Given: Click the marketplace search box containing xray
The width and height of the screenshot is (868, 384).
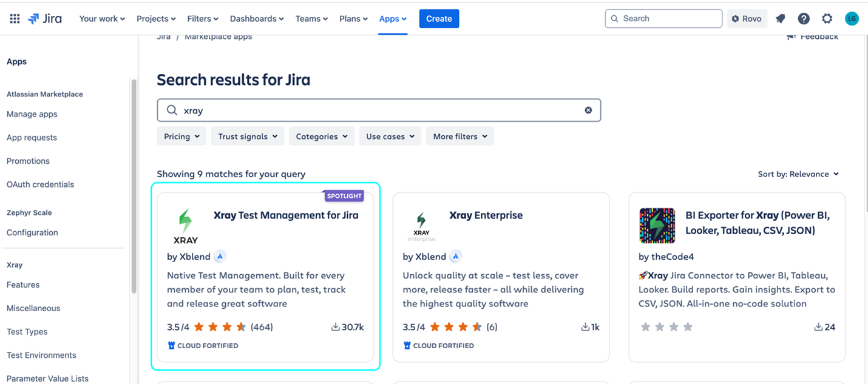Looking at the screenshot, I should point(379,110).
